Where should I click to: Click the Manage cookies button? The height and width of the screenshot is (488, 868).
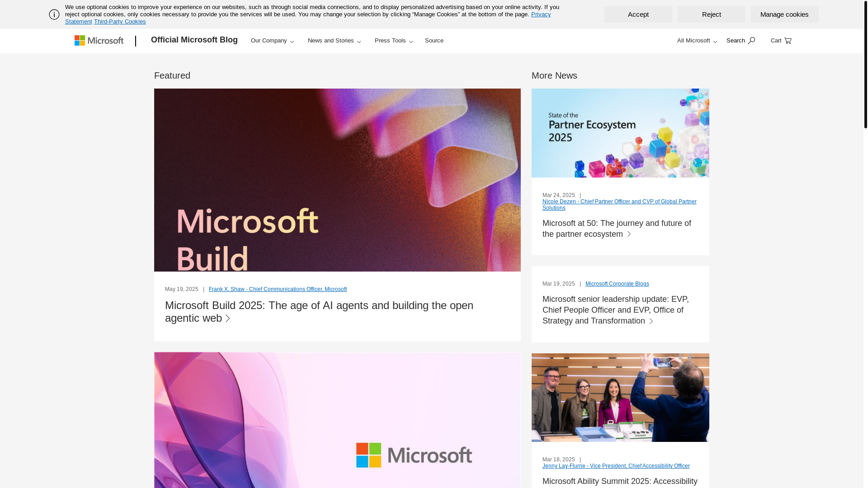pos(784,14)
